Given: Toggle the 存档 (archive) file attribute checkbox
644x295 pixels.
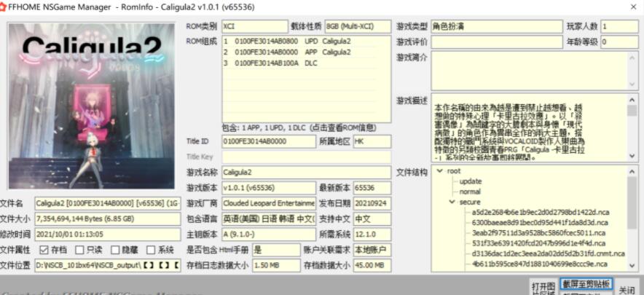Looking at the screenshot, I should pos(44,250).
